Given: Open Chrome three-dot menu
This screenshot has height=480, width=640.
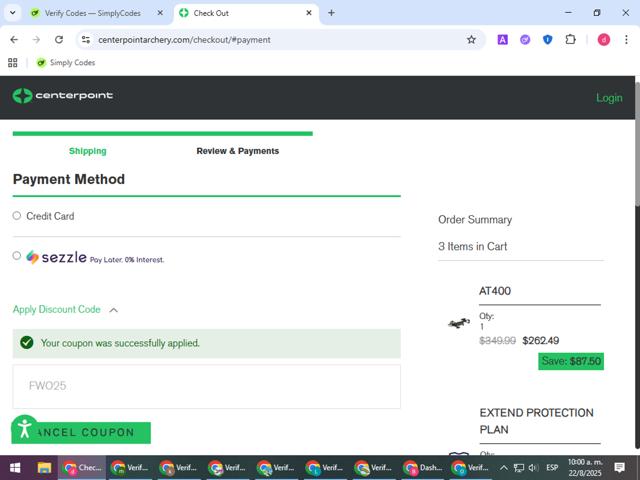Looking at the screenshot, I should click(626, 40).
